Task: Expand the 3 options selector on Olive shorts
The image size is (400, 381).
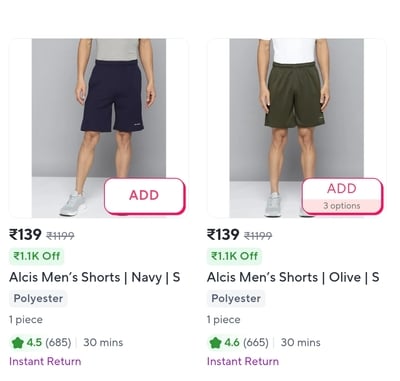Action: [342, 206]
